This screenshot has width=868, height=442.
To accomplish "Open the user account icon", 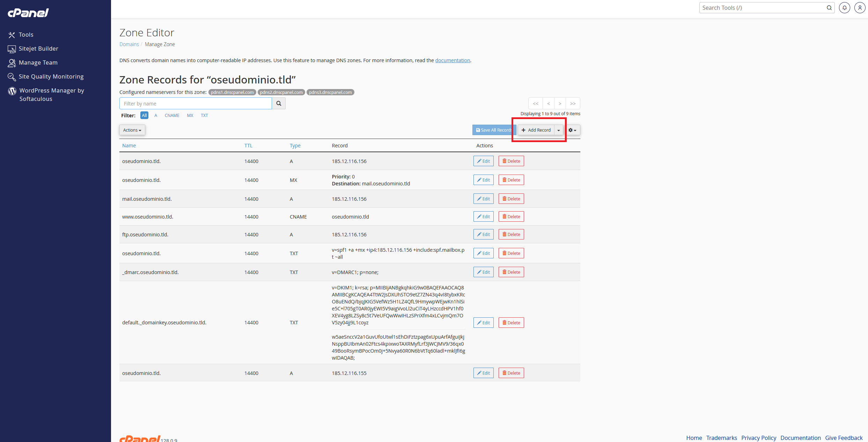I will (x=859, y=8).
